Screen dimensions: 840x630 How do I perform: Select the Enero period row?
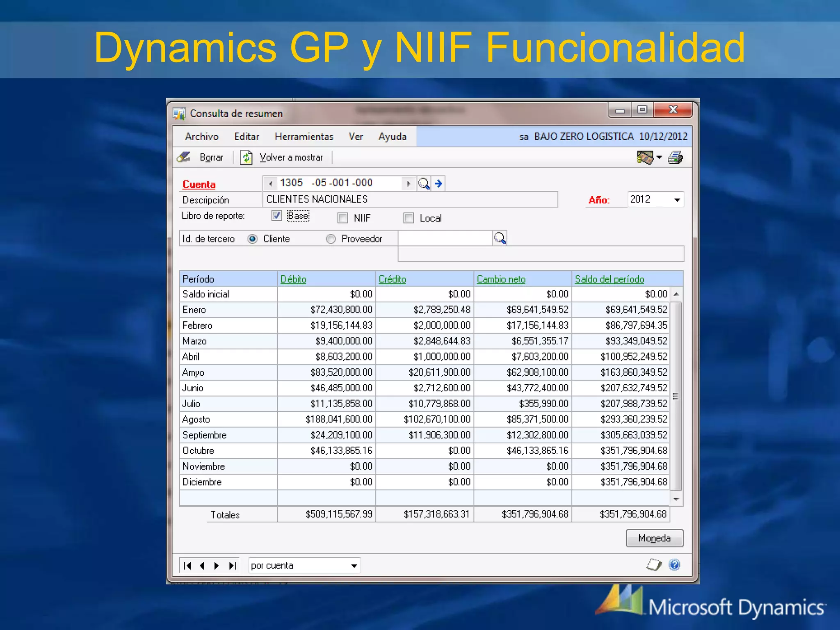click(x=425, y=310)
